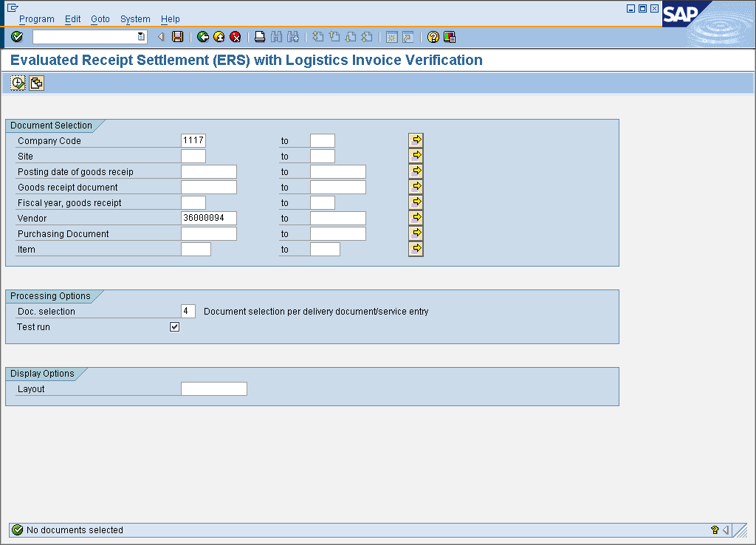Click Posting date of goods receipt from field
This screenshot has width=756, height=545.
point(209,171)
